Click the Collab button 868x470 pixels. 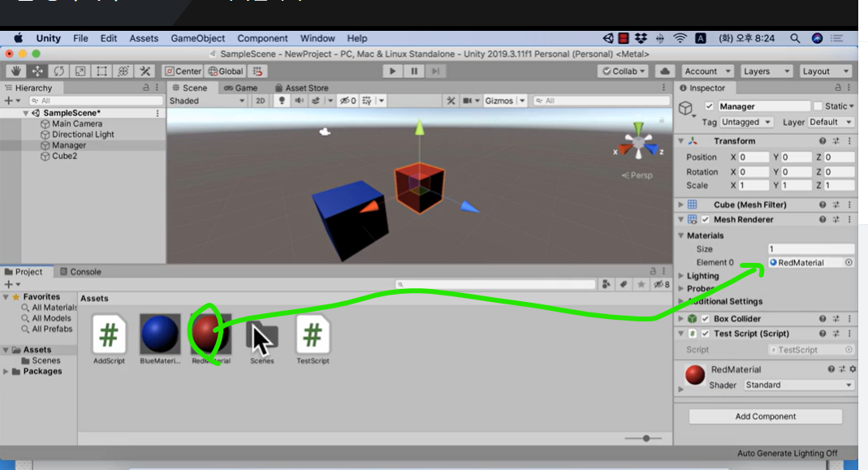624,71
